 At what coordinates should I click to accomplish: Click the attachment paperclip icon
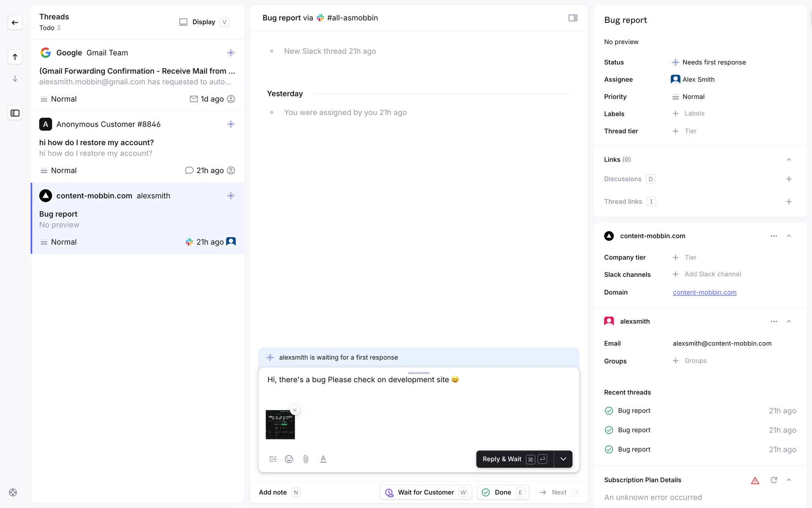tap(306, 459)
